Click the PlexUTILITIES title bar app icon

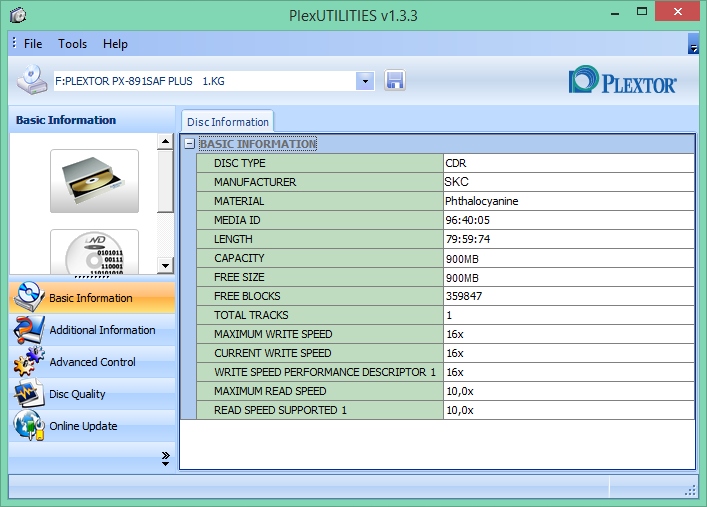(x=19, y=16)
